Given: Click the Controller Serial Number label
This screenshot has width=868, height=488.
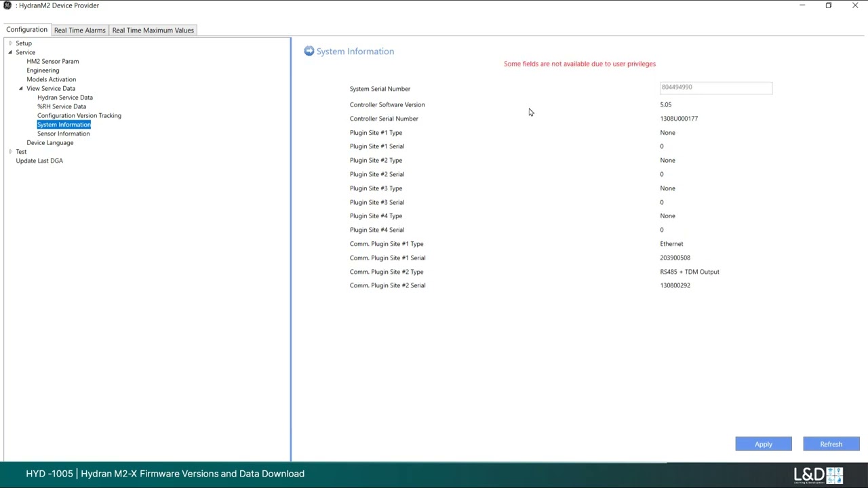Looking at the screenshot, I should pos(384,119).
